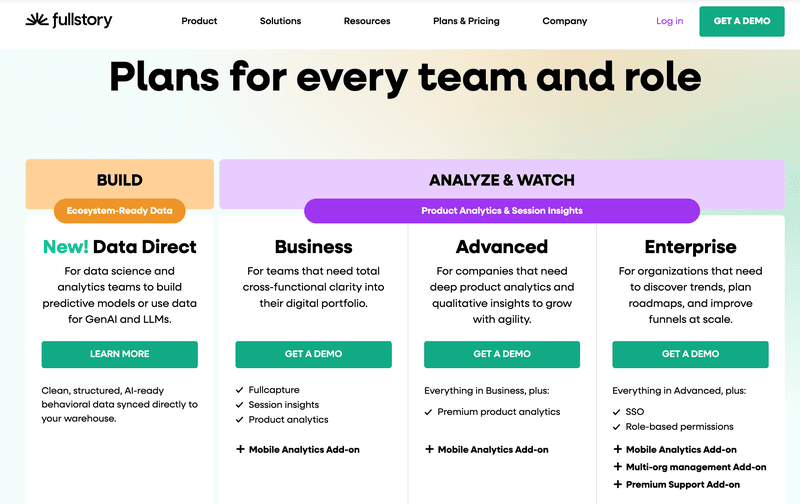Image resolution: width=800 pixels, height=504 pixels.
Task: Click the Advanced plan title
Action: pyautogui.click(x=502, y=247)
